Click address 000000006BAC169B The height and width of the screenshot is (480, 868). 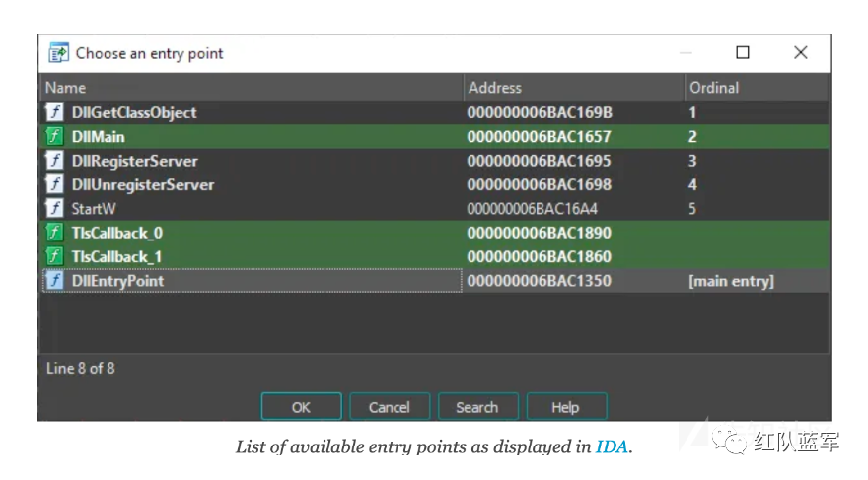(x=540, y=112)
